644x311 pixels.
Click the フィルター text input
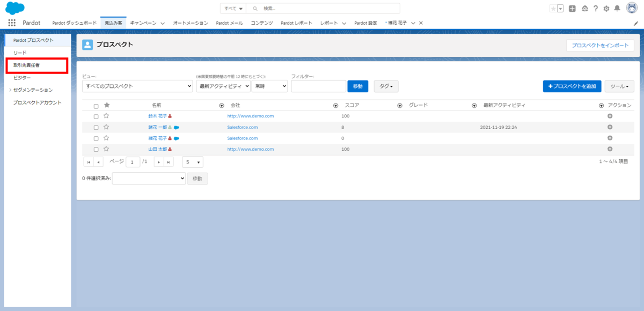tap(319, 86)
